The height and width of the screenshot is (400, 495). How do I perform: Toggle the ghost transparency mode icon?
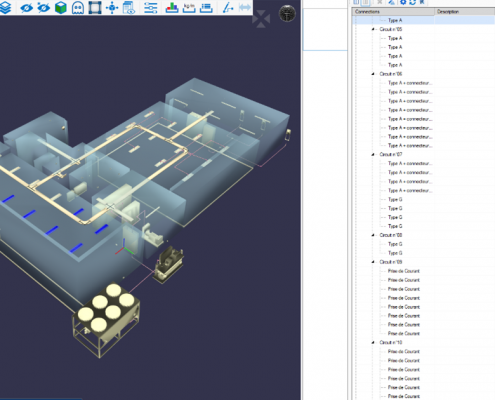78,8
